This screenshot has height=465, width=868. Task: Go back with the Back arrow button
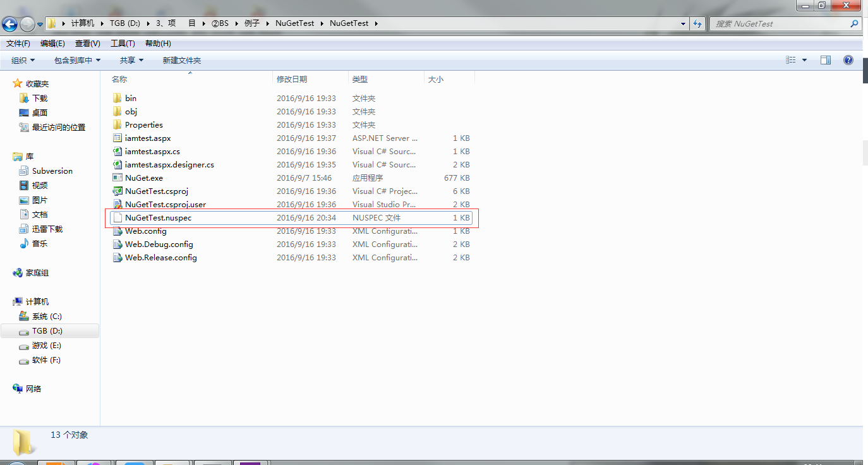pos(10,24)
